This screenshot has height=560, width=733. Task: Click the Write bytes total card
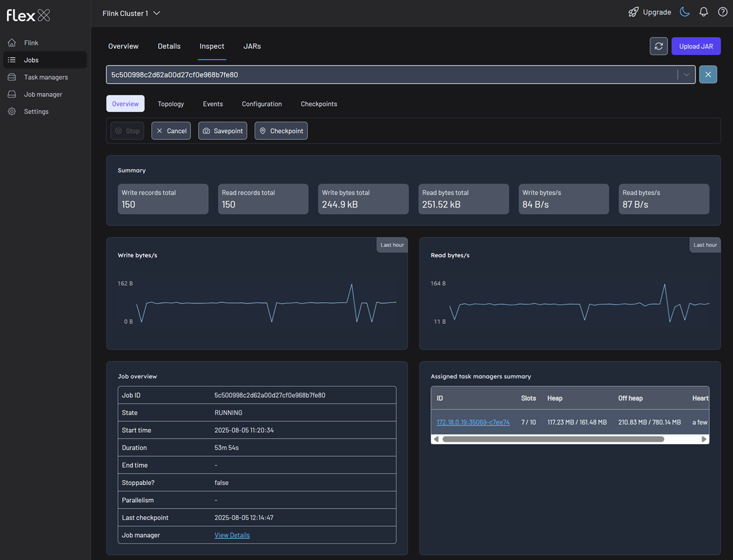(363, 199)
